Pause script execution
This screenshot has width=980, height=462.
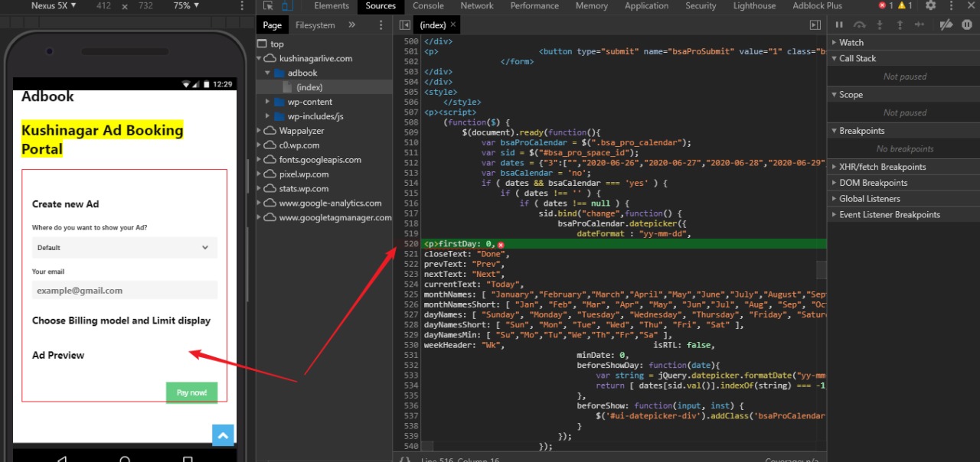(x=839, y=25)
